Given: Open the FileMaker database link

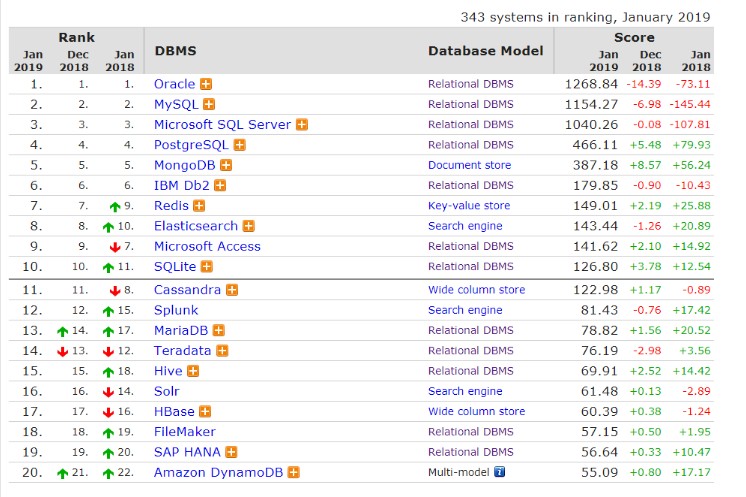Looking at the screenshot, I should 184,431.
